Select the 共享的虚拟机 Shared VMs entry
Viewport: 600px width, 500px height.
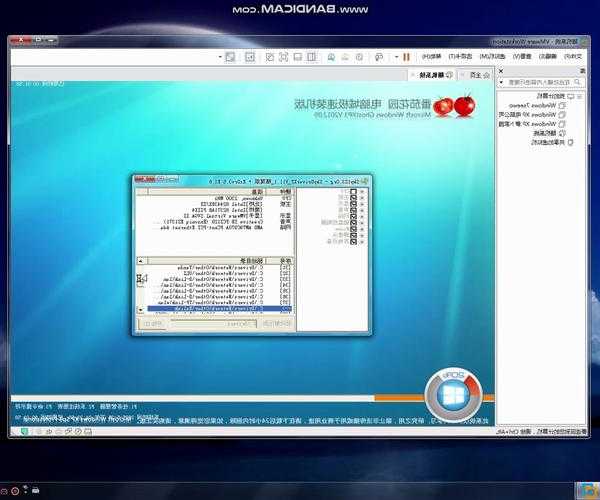[551, 142]
